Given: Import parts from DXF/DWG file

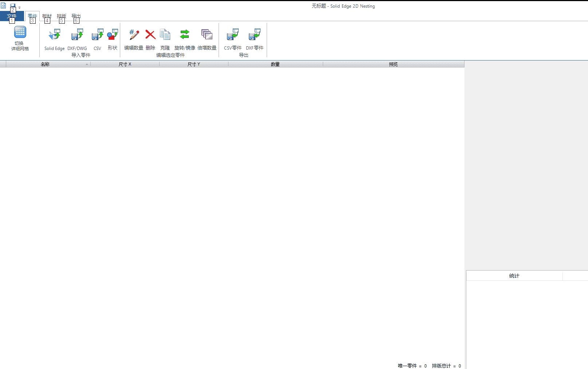Looking at the screenshot, I should (x=77, y=39).
